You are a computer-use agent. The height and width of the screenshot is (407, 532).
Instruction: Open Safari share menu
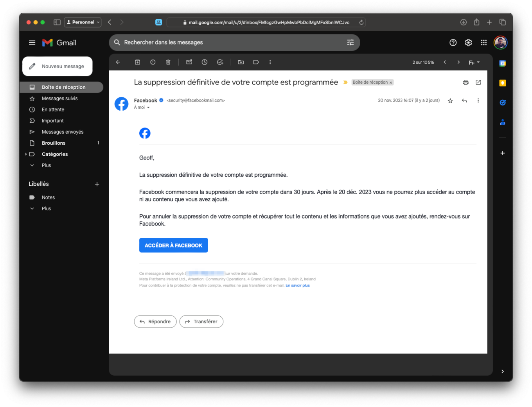tap(476, 22)
